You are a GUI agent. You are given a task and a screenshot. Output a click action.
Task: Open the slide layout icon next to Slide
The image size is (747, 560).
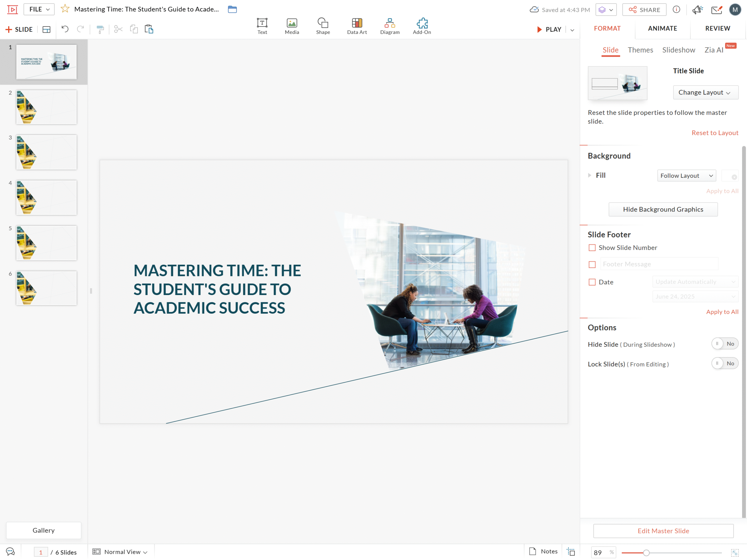click(46, 29)
